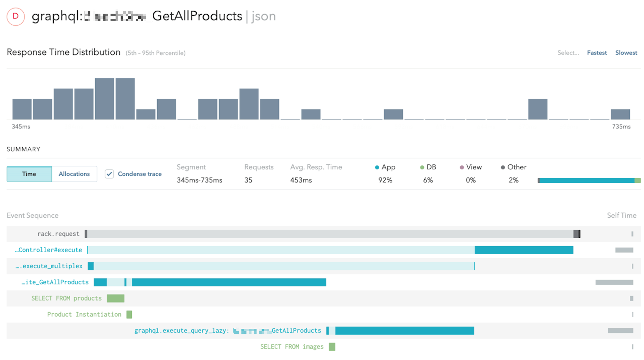Uncheck the Condense trace checkbox

click(109, 174)
